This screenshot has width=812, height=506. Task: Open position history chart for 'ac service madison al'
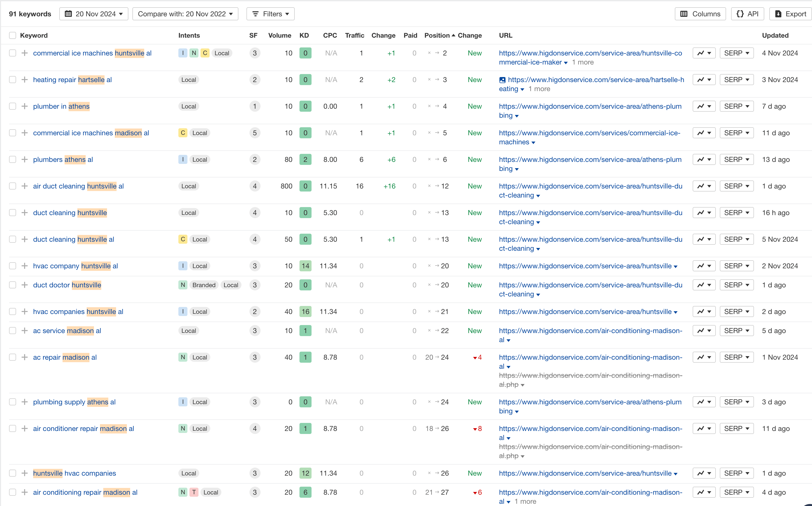[x=704, y=330]
